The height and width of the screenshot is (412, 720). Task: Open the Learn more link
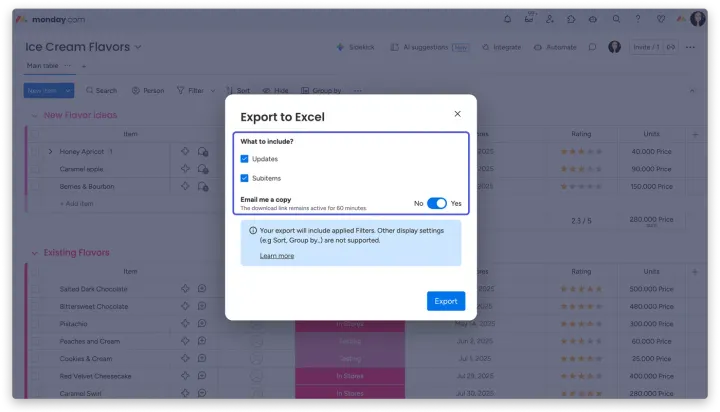277,256
